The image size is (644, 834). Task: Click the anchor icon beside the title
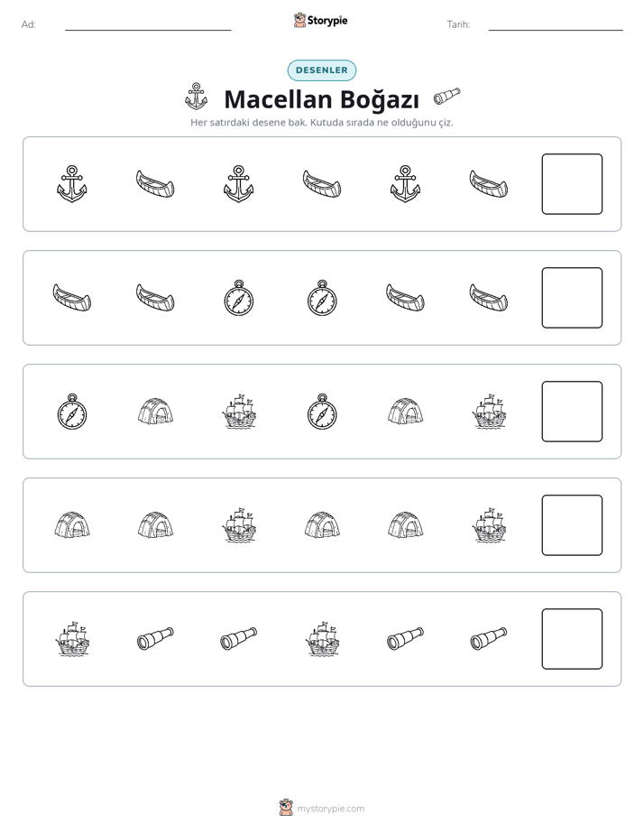coord(196,97)
